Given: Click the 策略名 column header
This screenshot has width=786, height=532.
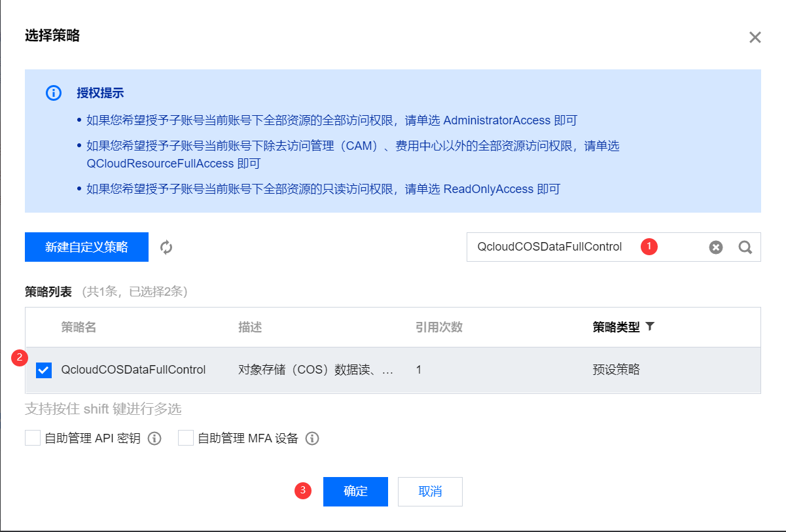Looking at the screenshot, I should tap(79, 327).
